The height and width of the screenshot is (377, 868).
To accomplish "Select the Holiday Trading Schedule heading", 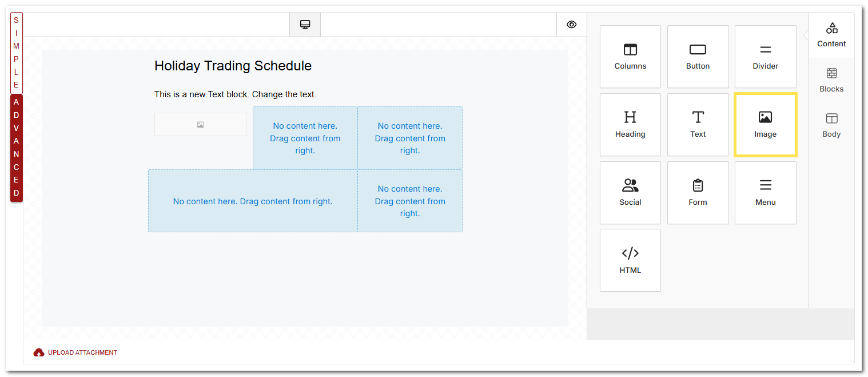I will (233, 66).
